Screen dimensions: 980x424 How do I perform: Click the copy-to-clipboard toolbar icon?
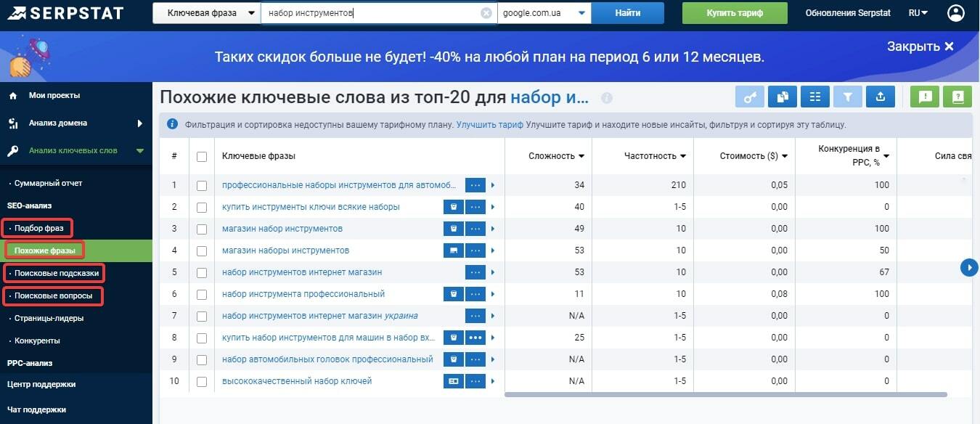pos(783,97)
